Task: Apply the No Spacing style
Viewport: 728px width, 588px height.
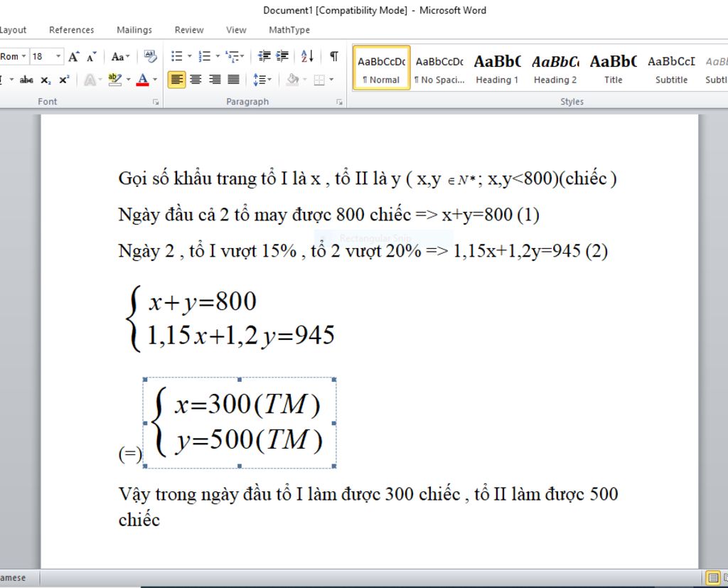Action: (x=439, y=68)
